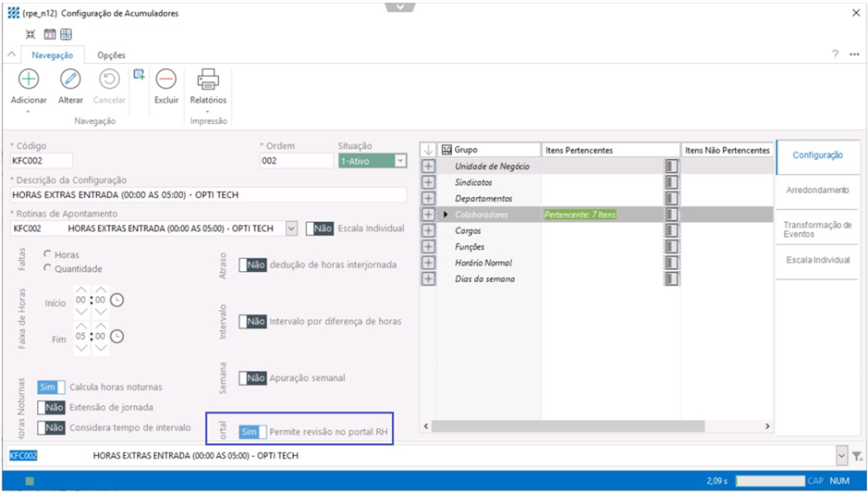Click item selector icon in Colaboradores row
The image size is (868, 493).
point(671,215)
